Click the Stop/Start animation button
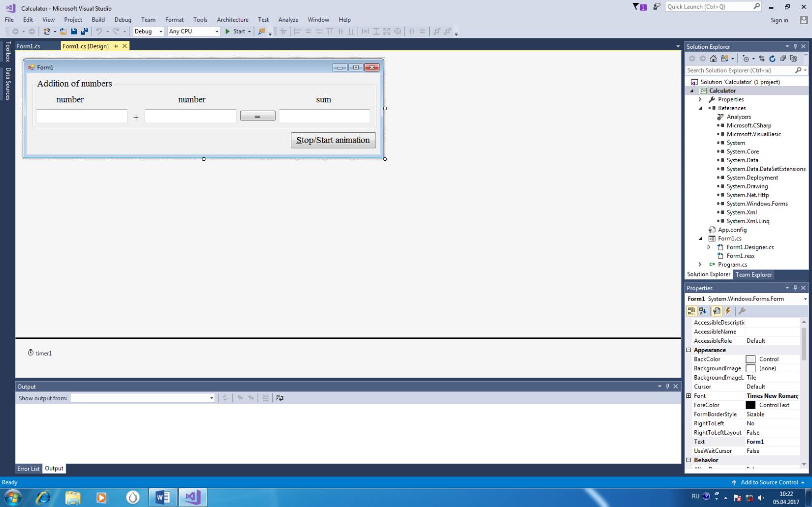The height and width of the screenshot is (507, 812). click(x=333, y=140)
